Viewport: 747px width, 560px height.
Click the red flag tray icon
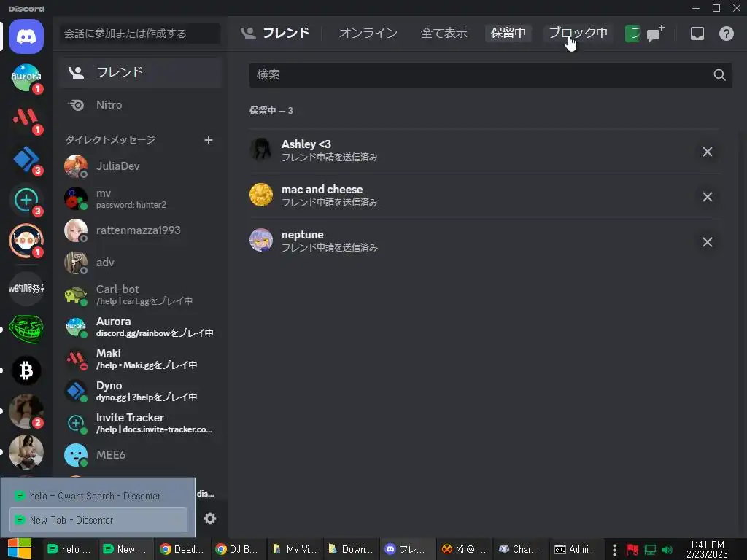632,550
